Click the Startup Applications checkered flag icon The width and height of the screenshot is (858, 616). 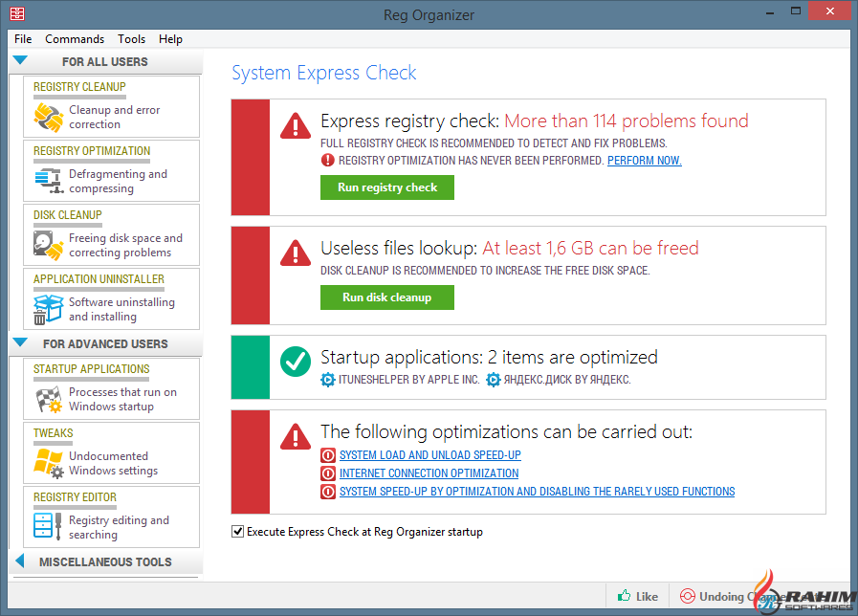click(x=48, y=400)
